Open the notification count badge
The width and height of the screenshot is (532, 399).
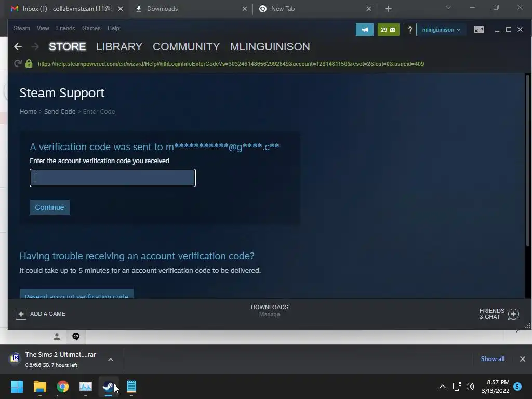pyautogui.click(x=517, y=387)
